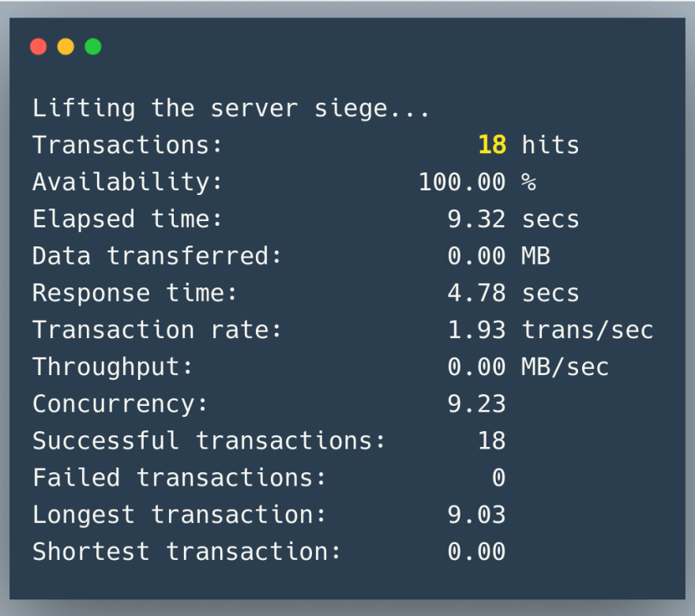Click the yellow minimize window dot

[x=66, y=47]
